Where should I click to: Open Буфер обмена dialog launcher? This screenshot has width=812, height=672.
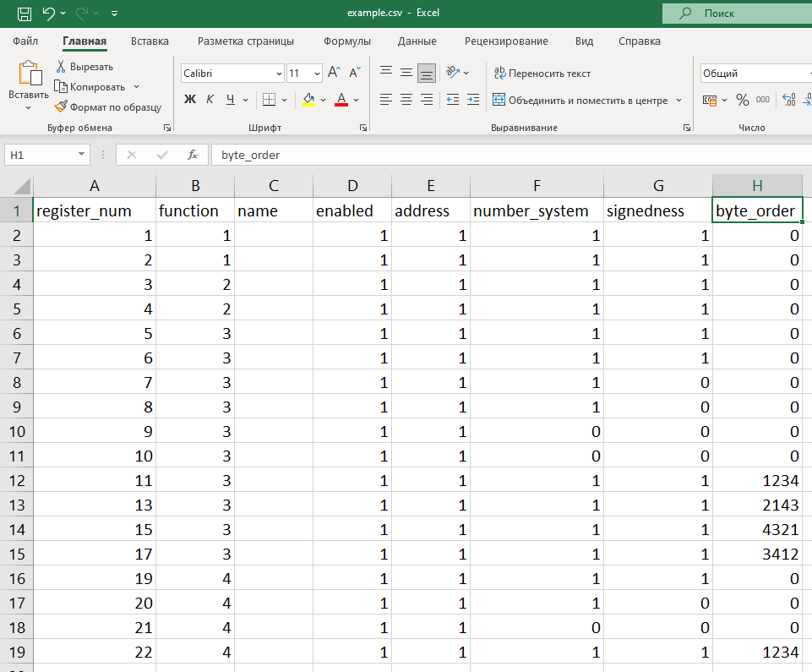[167, 128]
